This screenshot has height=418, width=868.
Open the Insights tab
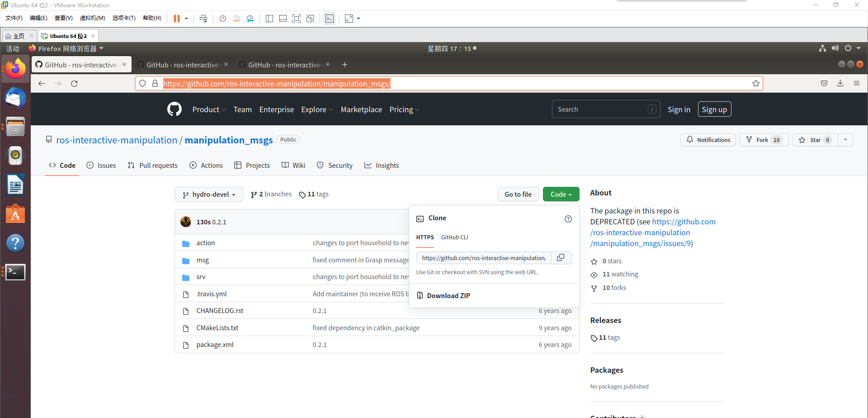point(382,166)
